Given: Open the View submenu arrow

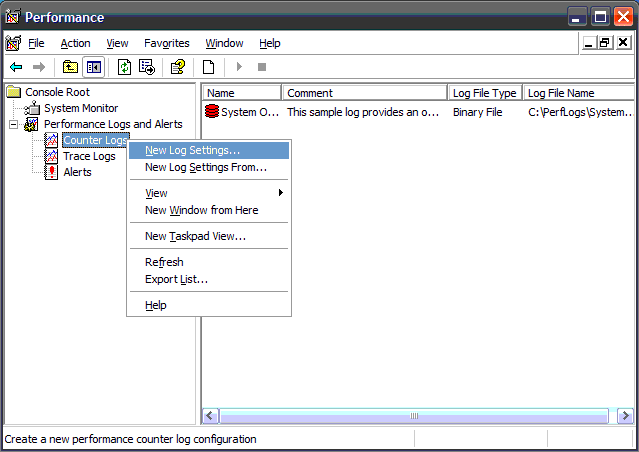Looking at the screenshot, I should pos(280,193).
